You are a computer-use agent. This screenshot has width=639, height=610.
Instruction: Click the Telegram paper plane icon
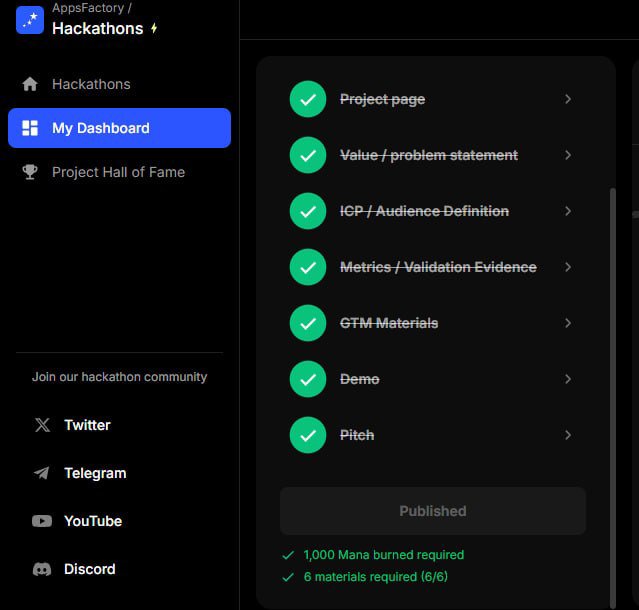coord(42,473)
